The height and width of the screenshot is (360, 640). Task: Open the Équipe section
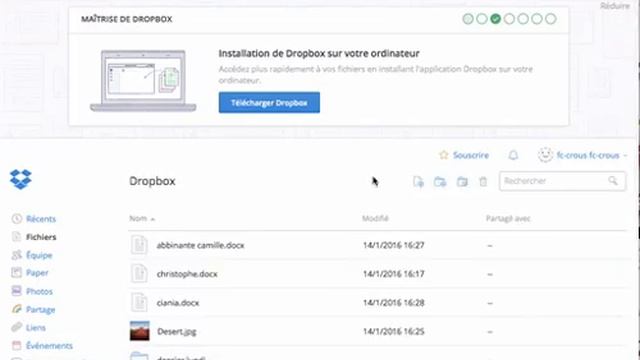click(39, 255)
